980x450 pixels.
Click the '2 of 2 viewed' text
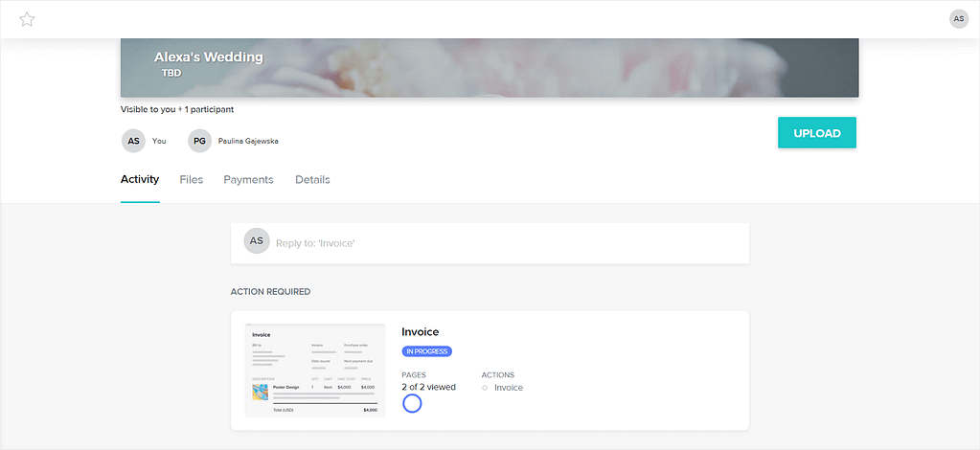click(x=429, y=387)
